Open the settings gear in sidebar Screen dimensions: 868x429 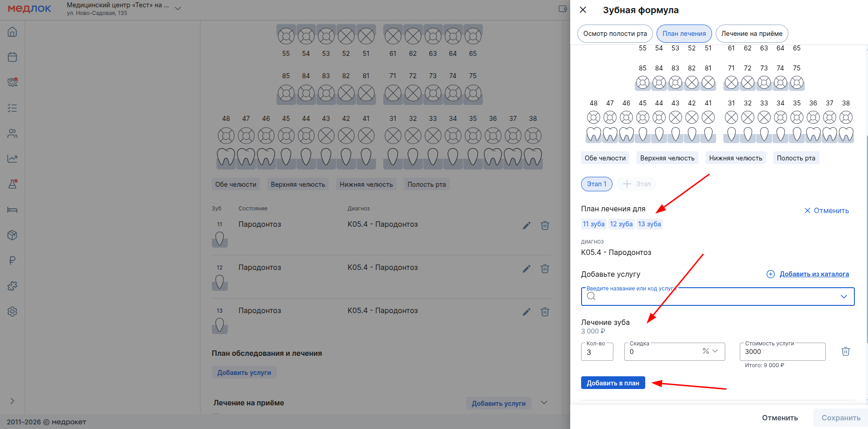12,311
